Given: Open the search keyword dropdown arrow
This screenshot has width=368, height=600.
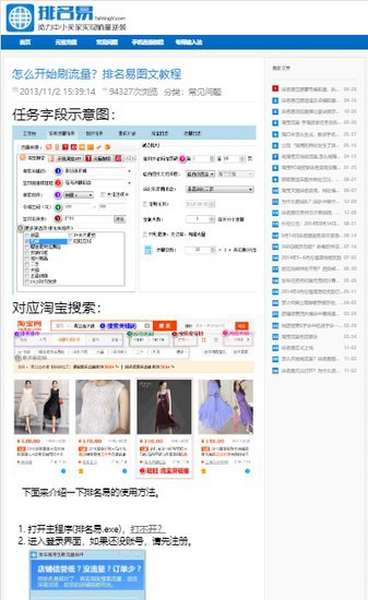Looking at the screenshot, I should click(129, 171).
